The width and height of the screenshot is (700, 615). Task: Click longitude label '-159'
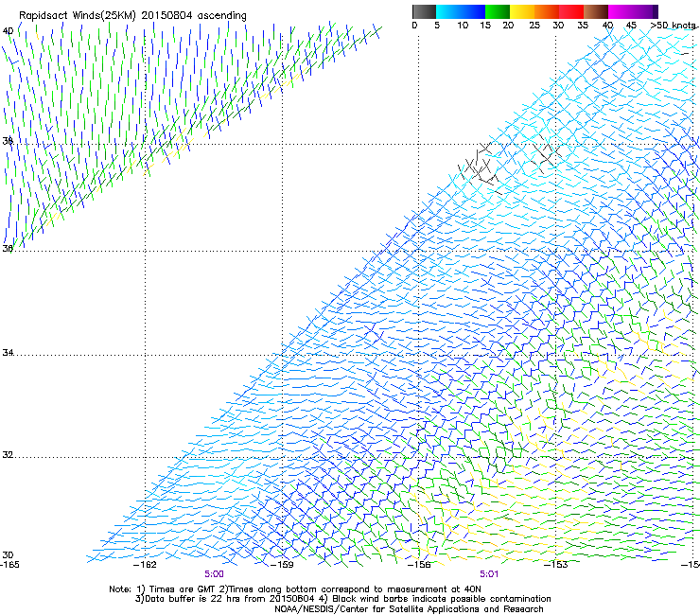[x=282, y=565]
